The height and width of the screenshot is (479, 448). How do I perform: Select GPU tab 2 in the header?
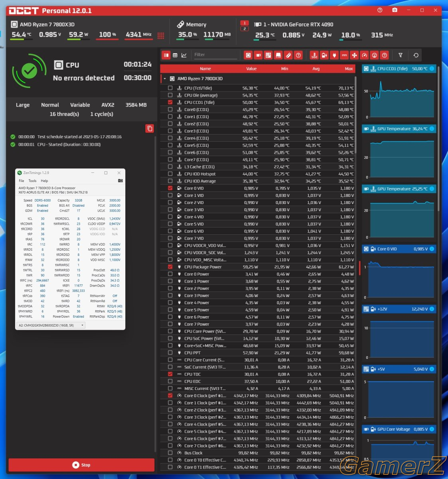pyautogui.click(x=245, y=29)
